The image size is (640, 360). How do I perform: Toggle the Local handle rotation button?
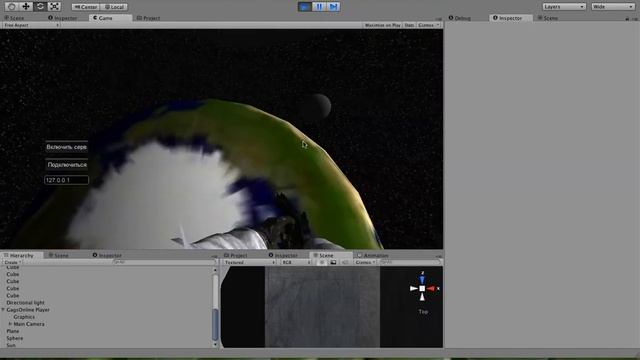tap(114, 7)
